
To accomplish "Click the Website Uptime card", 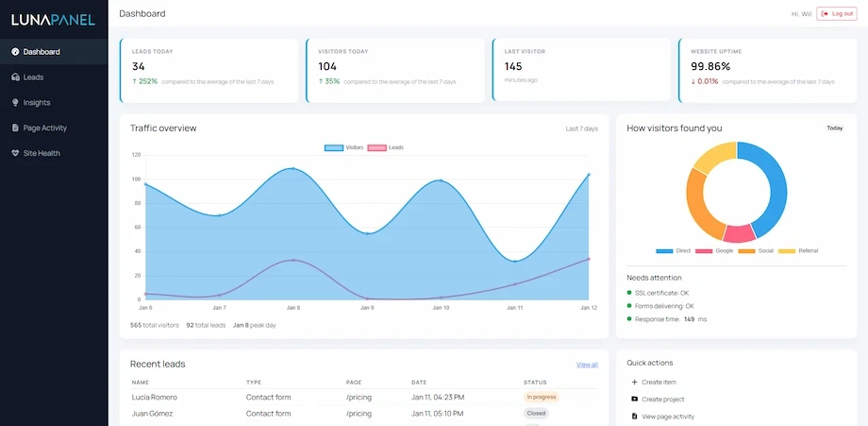I will [x=767, y=70].
